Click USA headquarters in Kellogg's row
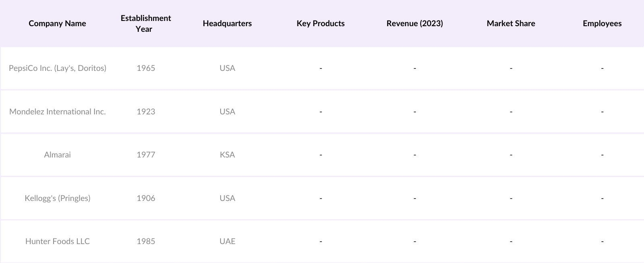Screen dimensions: 644x263 coord(227,198)
